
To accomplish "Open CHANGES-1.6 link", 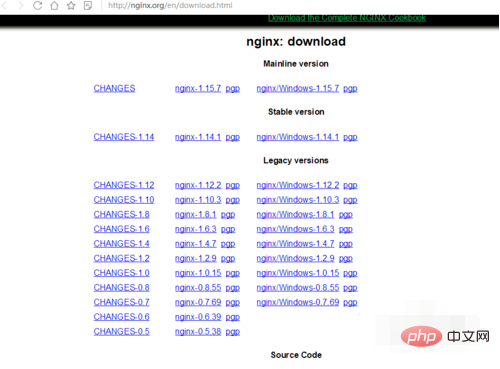I will click(x=121, y=229).
